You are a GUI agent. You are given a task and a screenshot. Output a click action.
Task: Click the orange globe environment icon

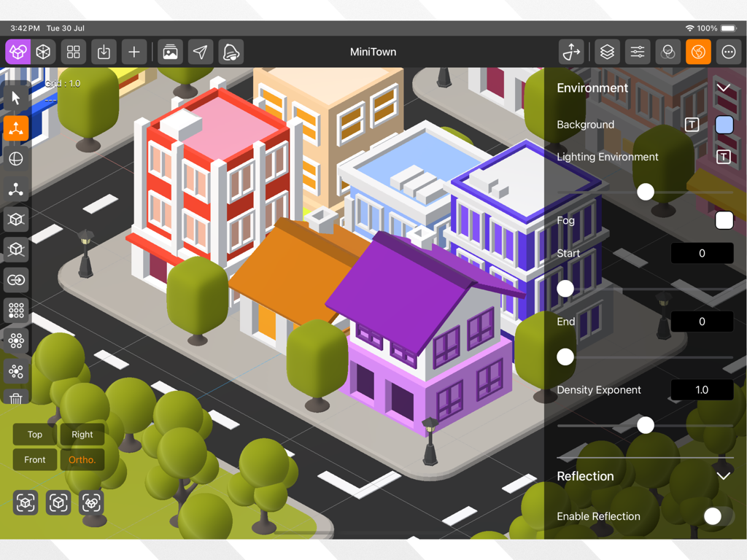698,52
